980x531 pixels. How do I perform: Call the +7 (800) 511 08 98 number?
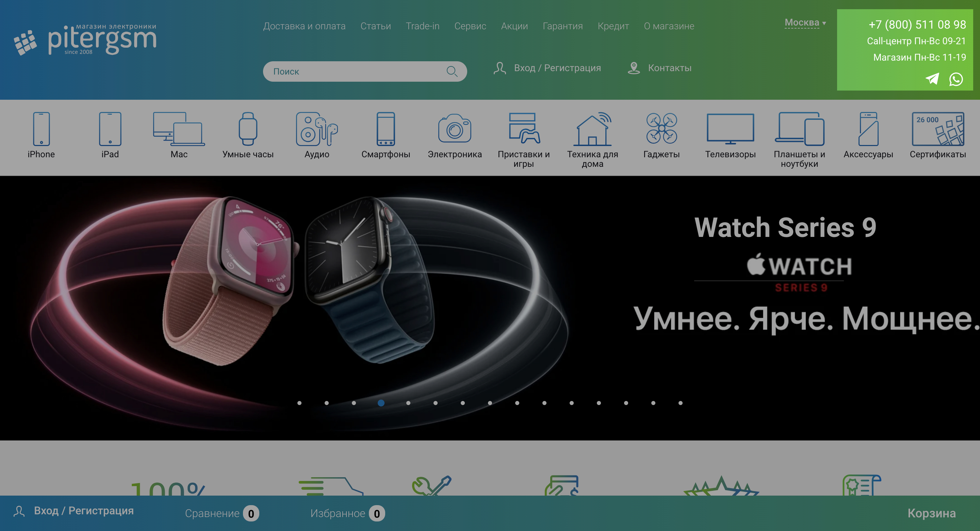pyautogui.click(x=917, y=25)
